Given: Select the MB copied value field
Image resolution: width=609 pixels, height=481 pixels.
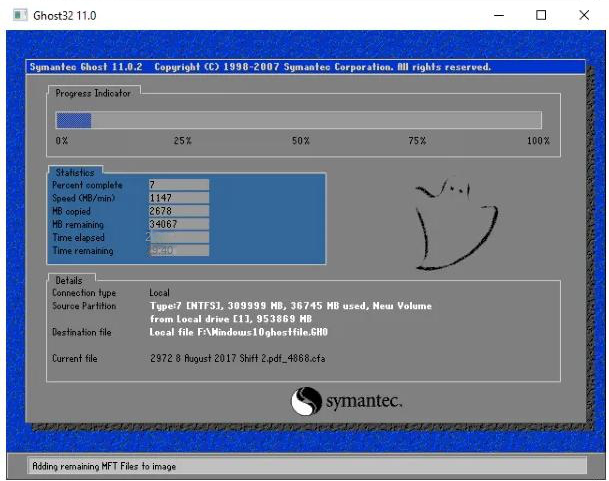Looking at the screenshot, I should pos(177,211).
